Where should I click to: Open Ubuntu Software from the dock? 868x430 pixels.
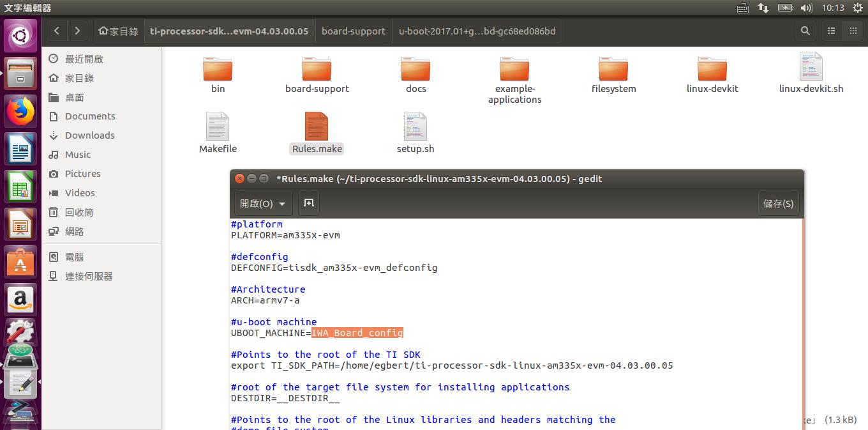point(20,263)
